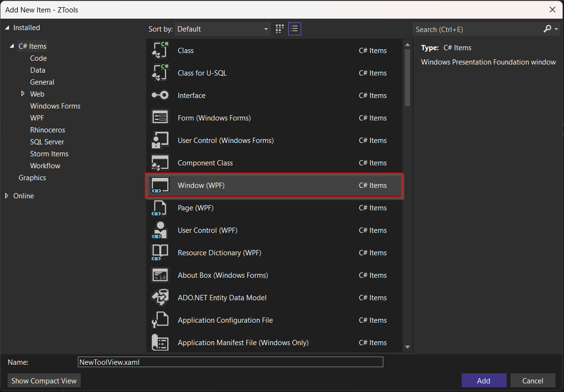Click the template list scrollbar down arrow
564x392 pixels.
(407, 348)
